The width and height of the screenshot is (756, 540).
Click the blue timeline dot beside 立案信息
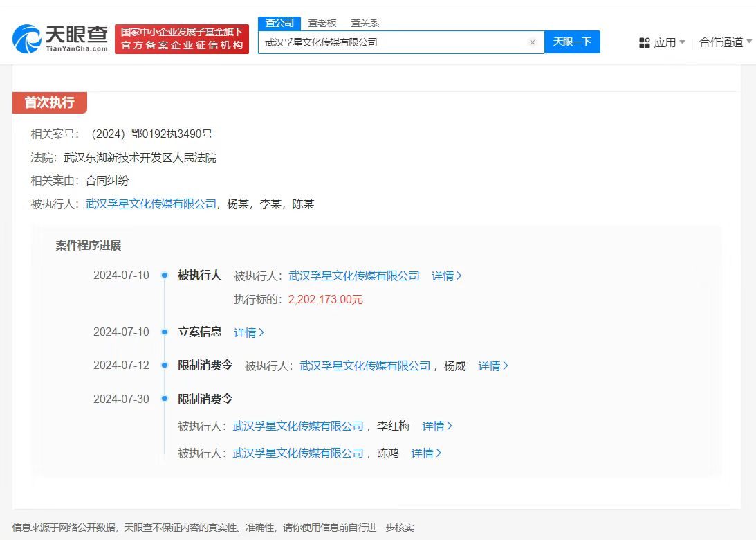click(x=164, y=332)
